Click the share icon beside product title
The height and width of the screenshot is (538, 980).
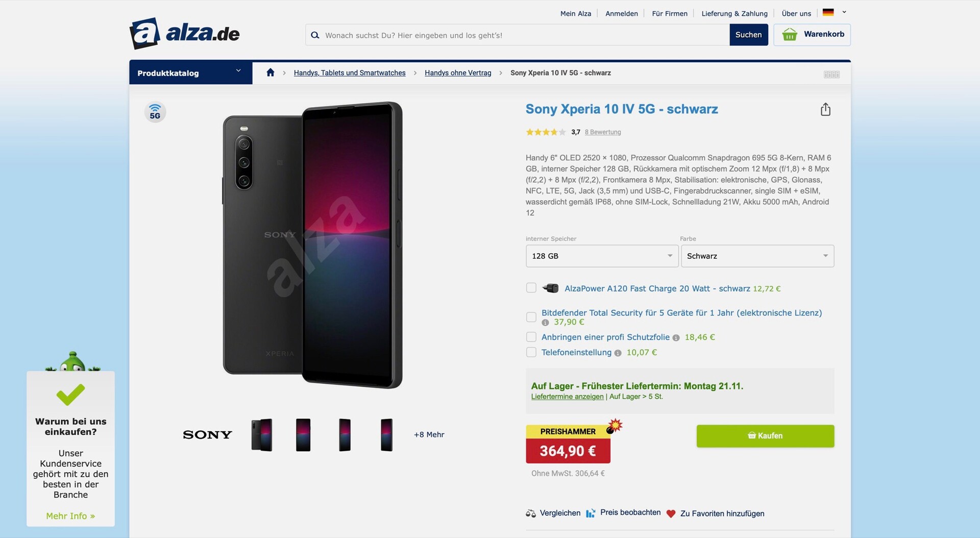click(x=825, y=110)
